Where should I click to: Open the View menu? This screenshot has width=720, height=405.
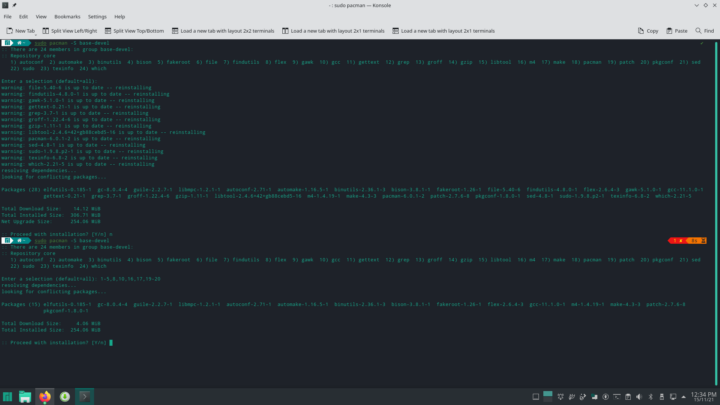pos(41,17)
